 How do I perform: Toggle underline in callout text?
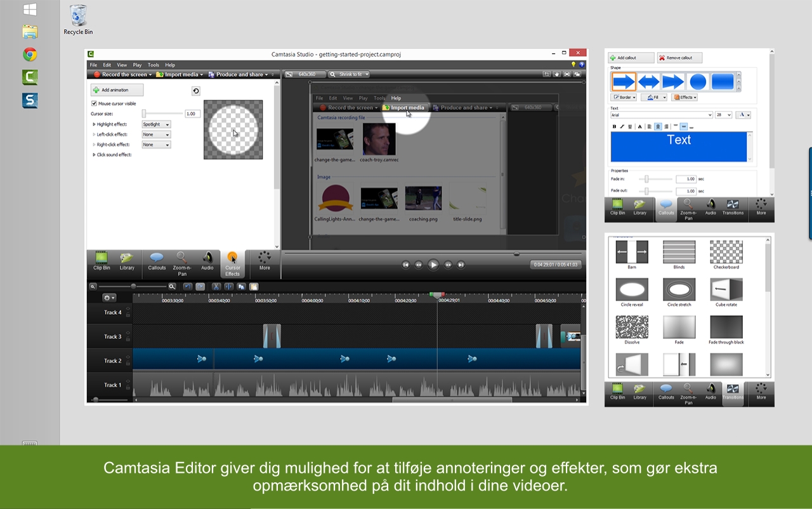point(629,126)
